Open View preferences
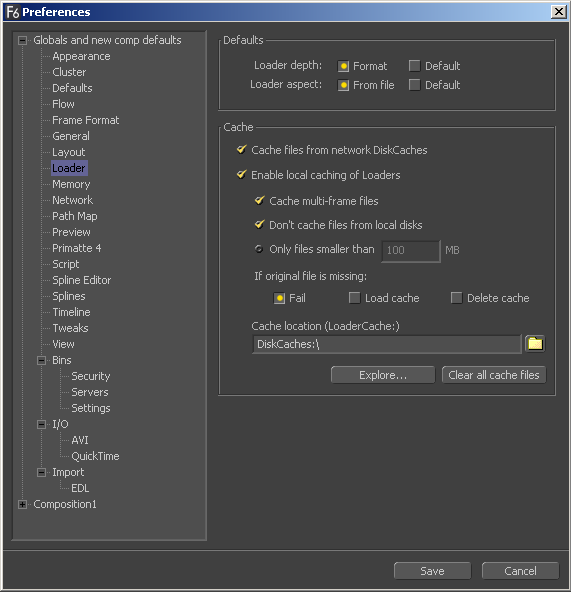 (x=63, y=344)
